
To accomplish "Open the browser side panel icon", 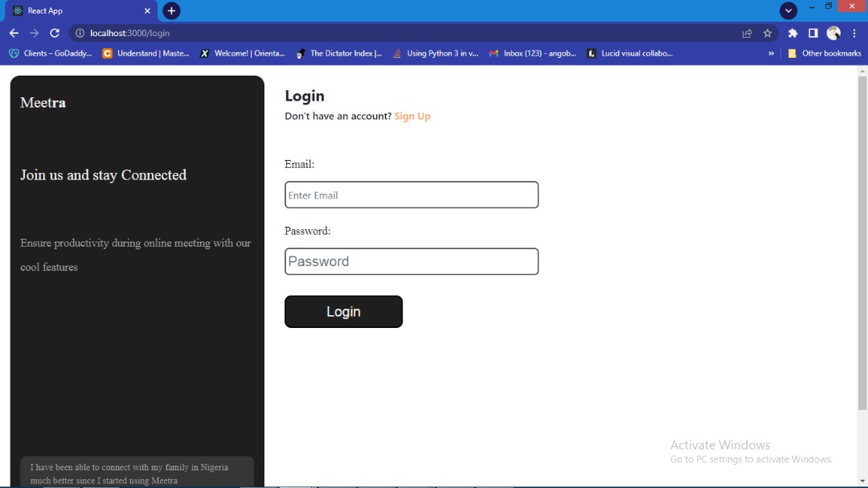I will (813, 33).
